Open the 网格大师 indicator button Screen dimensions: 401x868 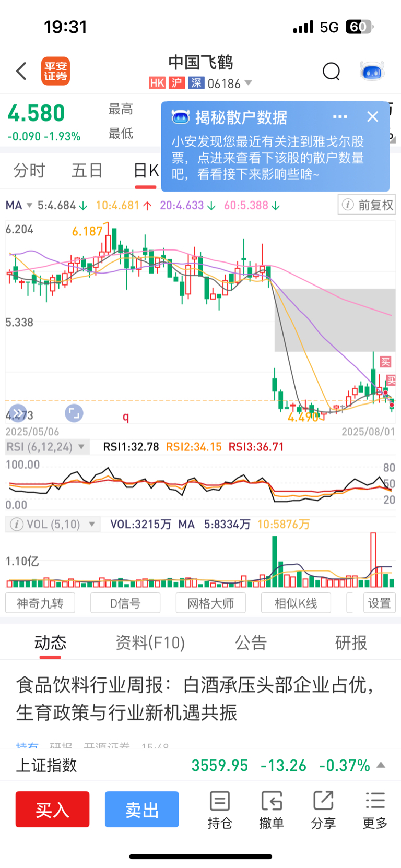(x=210, y=603)
